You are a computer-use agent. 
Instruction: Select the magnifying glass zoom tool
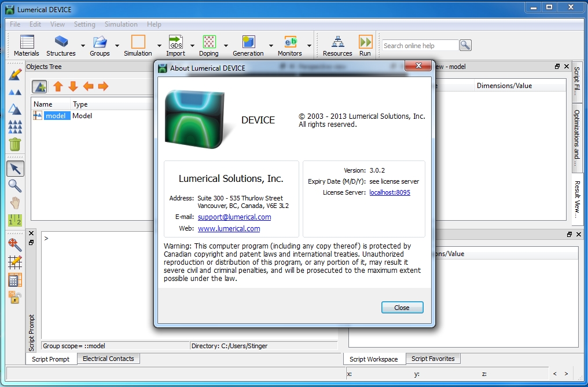(15, 186)
